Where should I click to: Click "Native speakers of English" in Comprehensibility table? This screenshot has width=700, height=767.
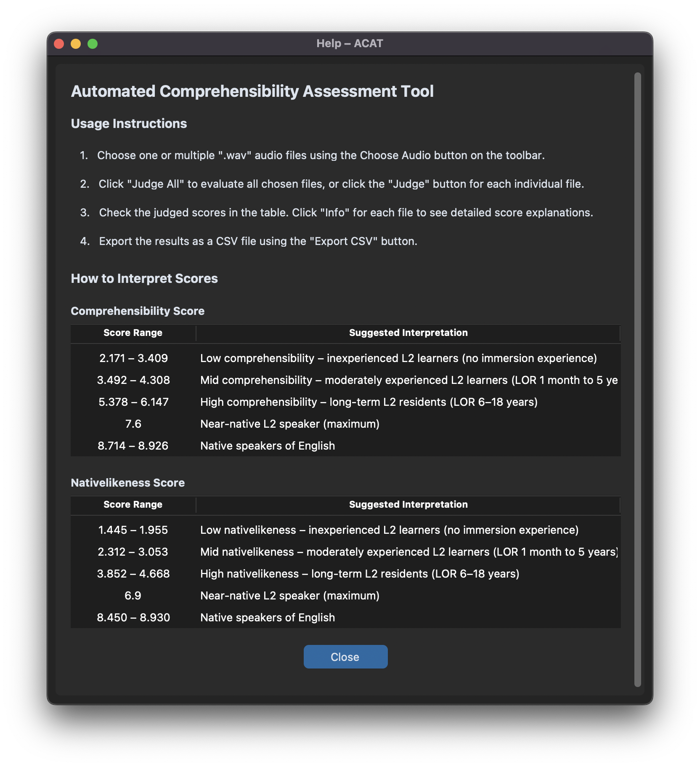268,446
